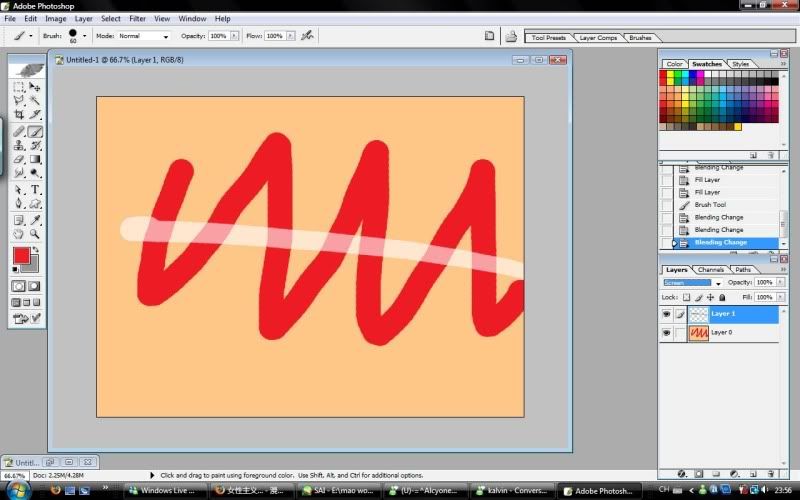Hide Layer 0 with its eye icon
Image resolution: width=800 pixels, height=500 pixels.
pos(666,332)
